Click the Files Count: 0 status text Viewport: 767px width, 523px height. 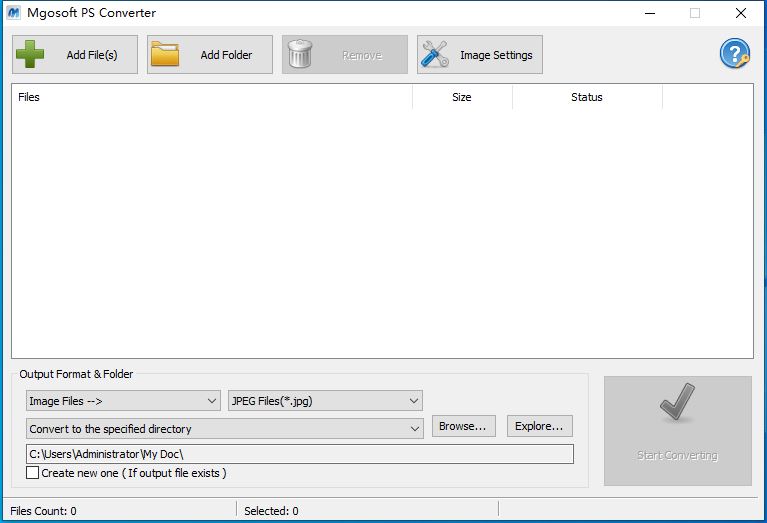tap(44, 511)
